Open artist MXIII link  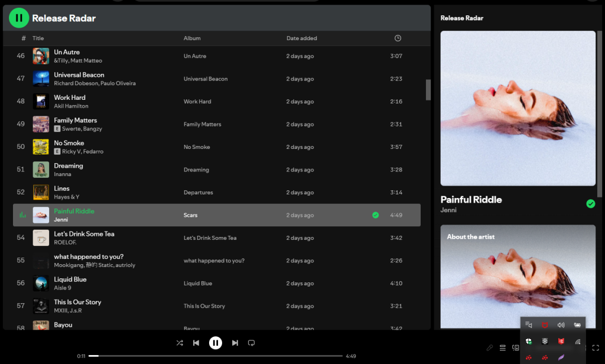(61, 311)
